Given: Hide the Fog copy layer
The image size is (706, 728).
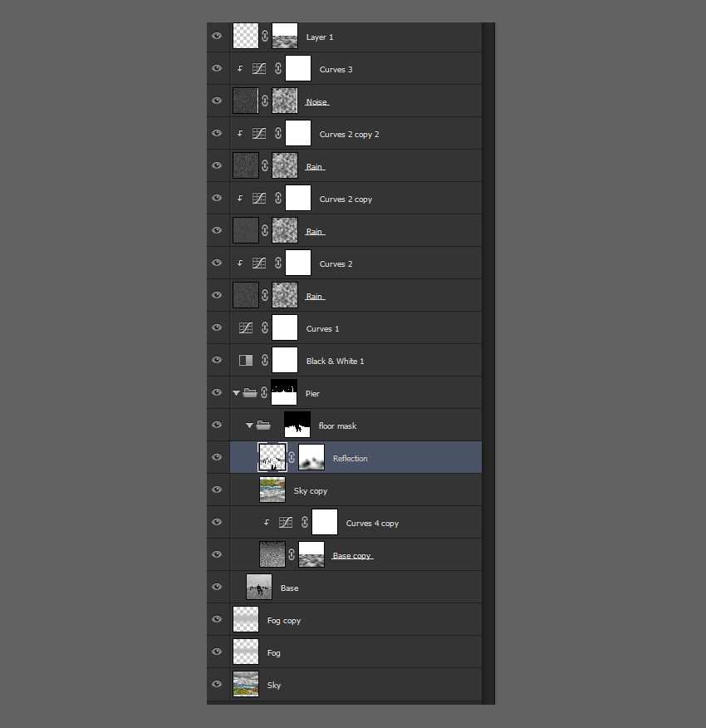Looking at the screenshot, I should (x=217, y=619).
